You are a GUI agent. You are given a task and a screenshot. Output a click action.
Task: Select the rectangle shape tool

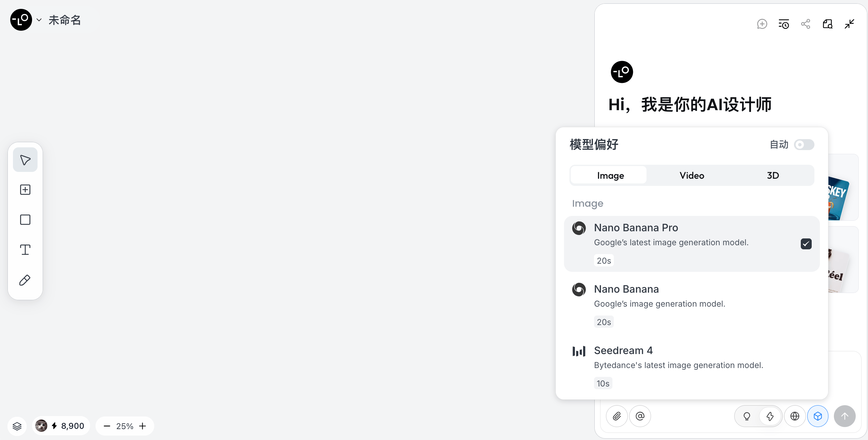click(25, 220)
